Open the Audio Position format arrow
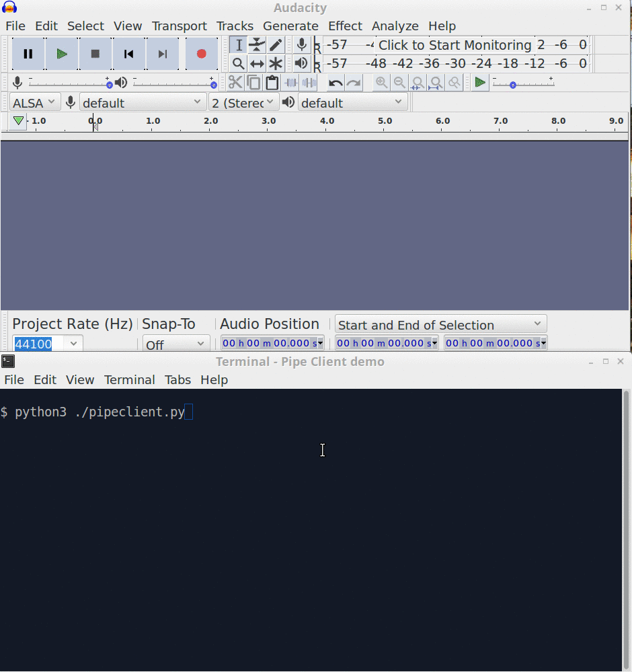This screenshot has width=632, height=672. click(x=320, y=343)
